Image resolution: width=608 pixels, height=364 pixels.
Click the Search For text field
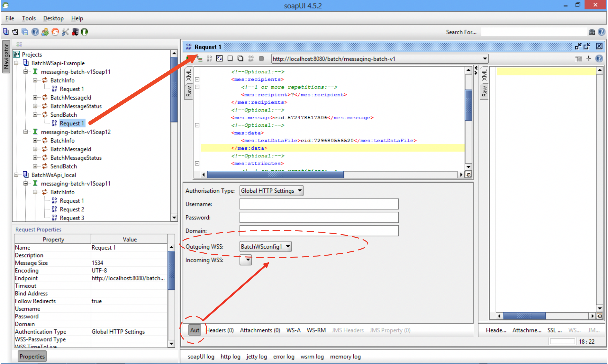[x=534, y=32]
